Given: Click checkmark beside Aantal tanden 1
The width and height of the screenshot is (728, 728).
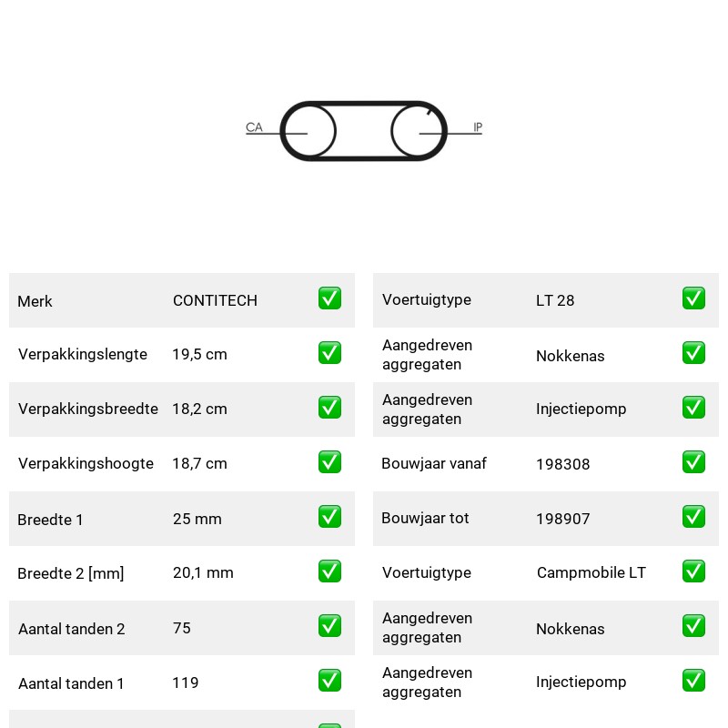Looking at the screenshot, I should click(329, 680).
